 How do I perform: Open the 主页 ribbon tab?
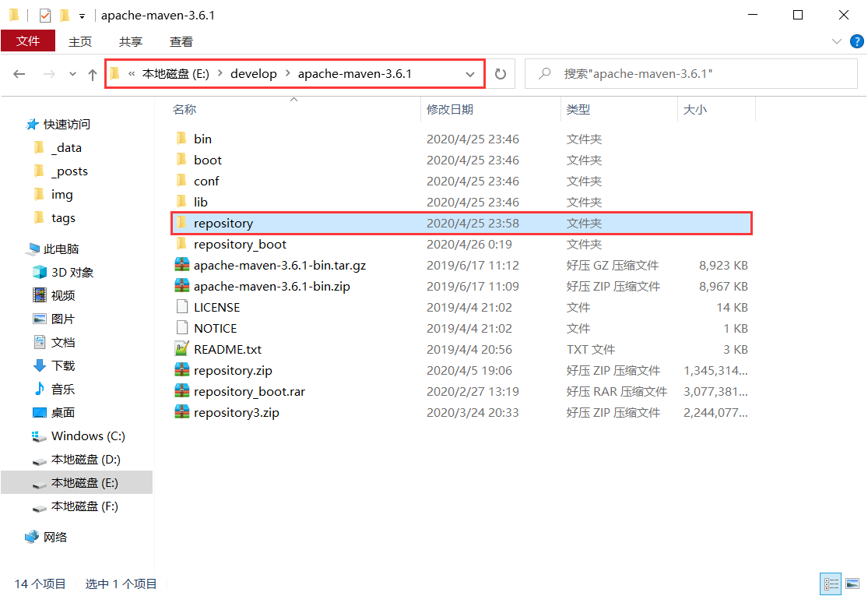click(x=80, y=41)
